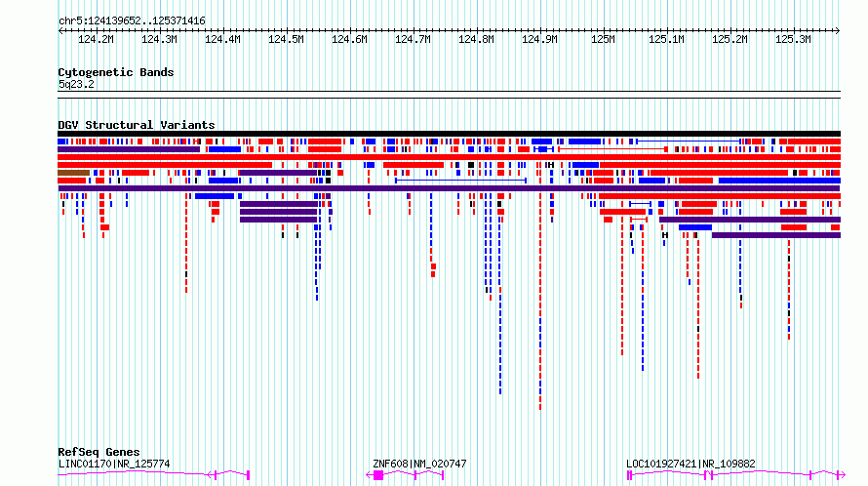Click the right-pointing arrowhead ending LOC101927421 gene
The image size is (868, 486).
(x=843, y=475)
